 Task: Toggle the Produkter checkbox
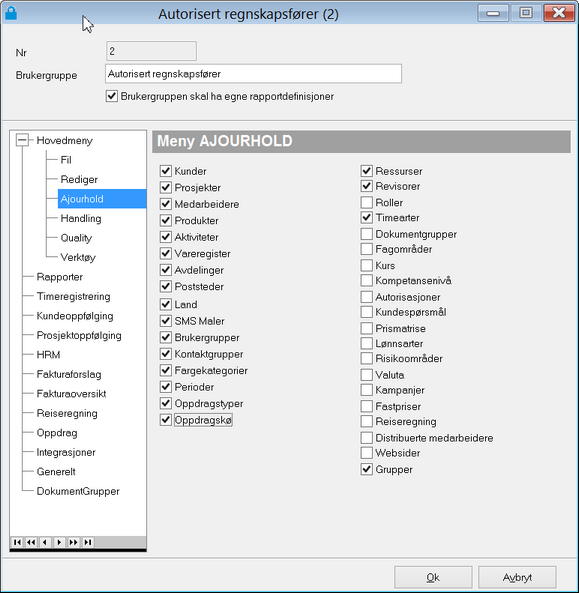[166, 220]
